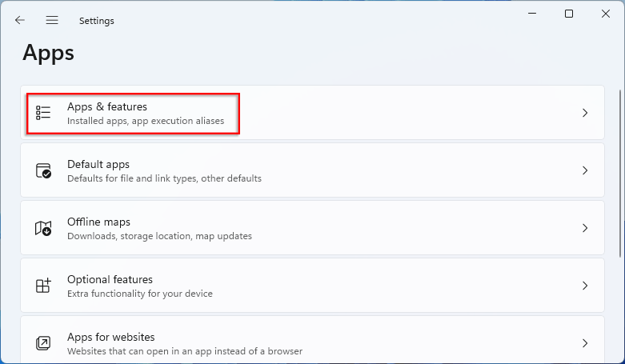Expand Apps for websites chevron

tap(585, 343)
